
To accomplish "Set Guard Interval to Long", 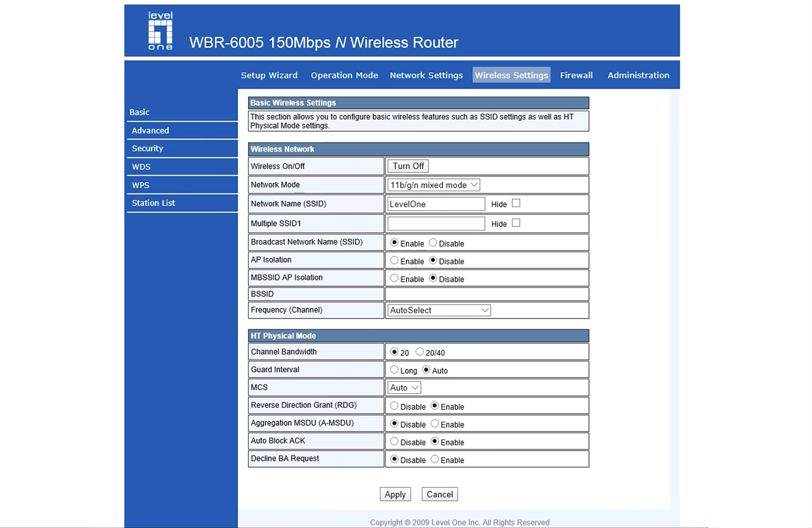I will tap(394, 370).
